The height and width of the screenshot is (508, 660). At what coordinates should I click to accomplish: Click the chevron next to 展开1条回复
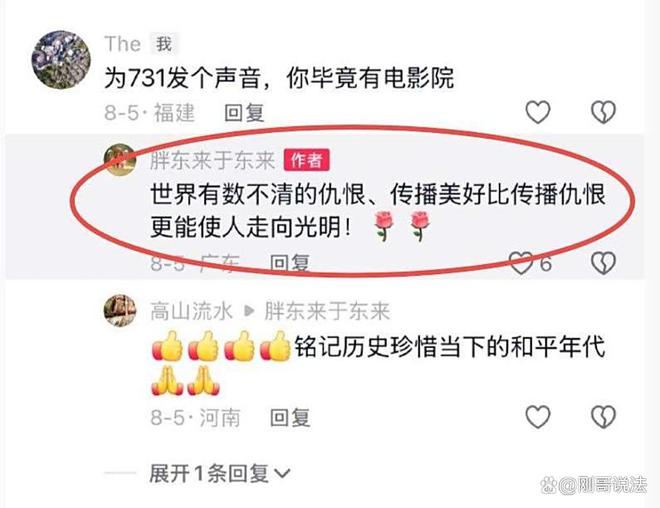click(x=282, y=474)
